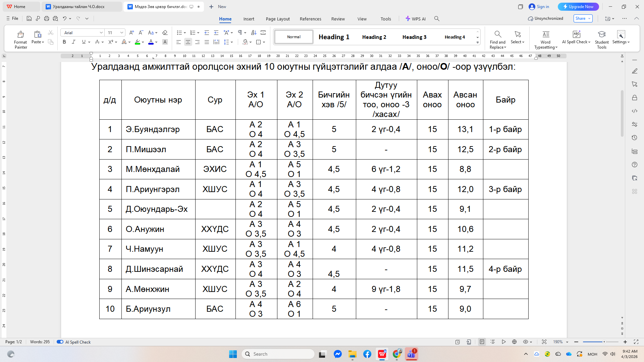Apply italic formatting
This screenshot has height=362, width=644.
click(73, 42)
